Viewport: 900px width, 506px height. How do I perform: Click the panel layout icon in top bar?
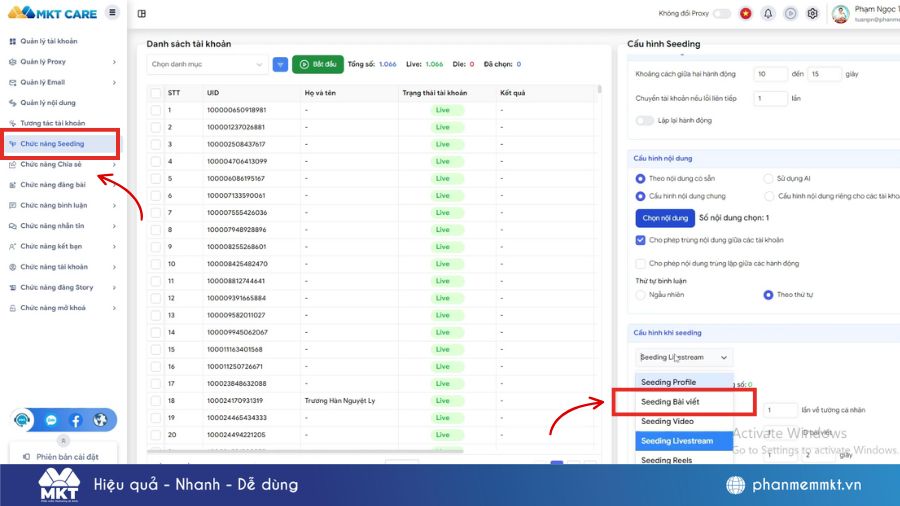click(142, 13)
